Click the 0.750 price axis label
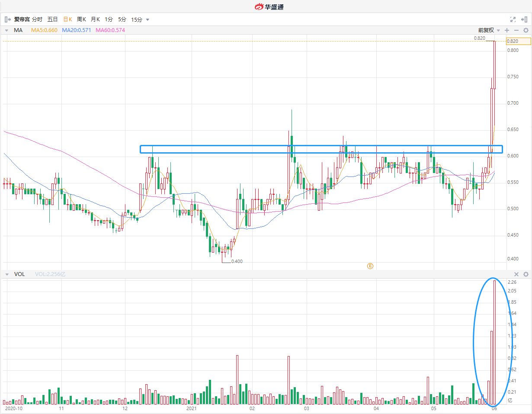The height and width of the screenshot is (414, 532). (x=513, y=77)
